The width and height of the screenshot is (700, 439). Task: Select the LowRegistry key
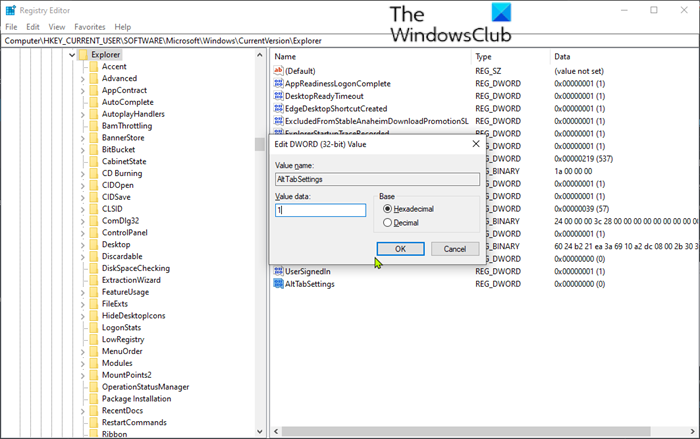tap(123, 339)
